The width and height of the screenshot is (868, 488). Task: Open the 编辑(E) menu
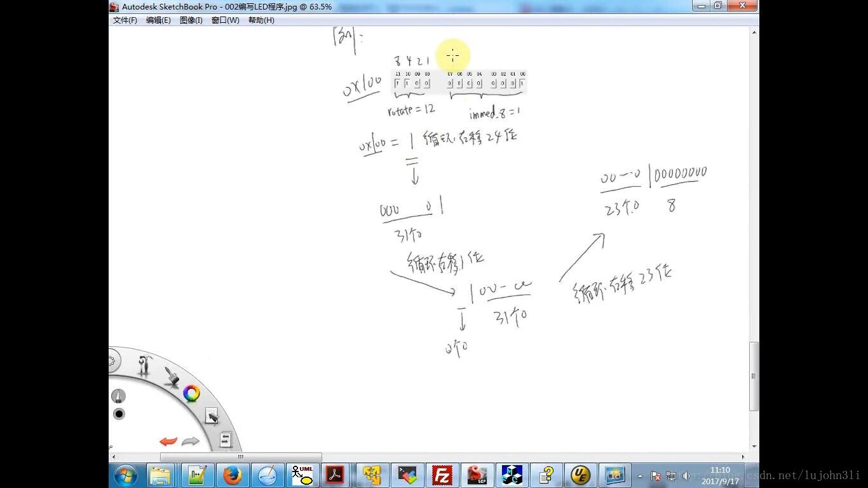click(x=158, y=20)
